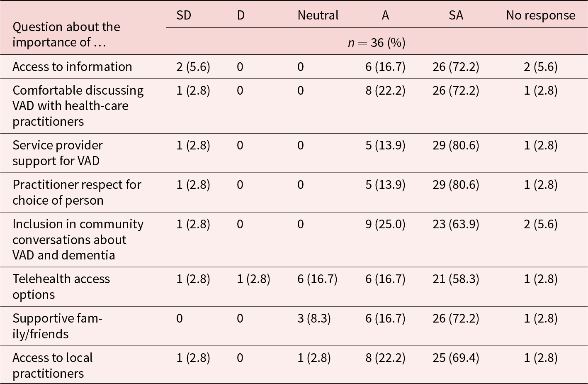The width and height of the screenshot is (588, 384).
Task: Select Telehealth SA value 21 (58.3)
Action: coord(455,279)
